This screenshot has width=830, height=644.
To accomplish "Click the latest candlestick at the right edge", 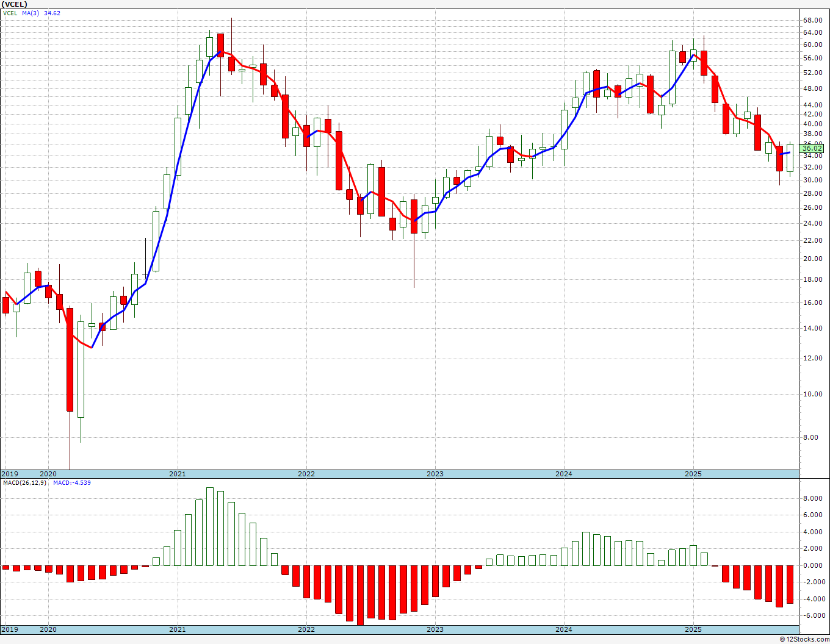I will 790,157.
